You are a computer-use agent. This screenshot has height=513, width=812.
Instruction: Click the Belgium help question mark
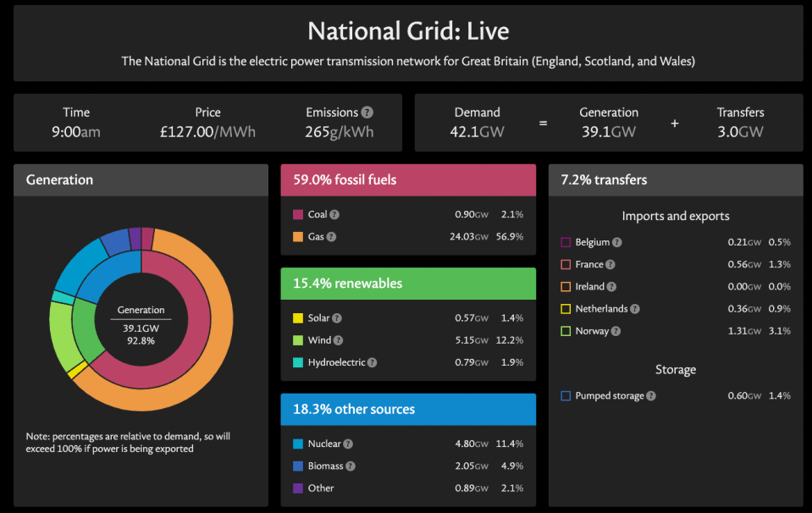coord(616,242)
